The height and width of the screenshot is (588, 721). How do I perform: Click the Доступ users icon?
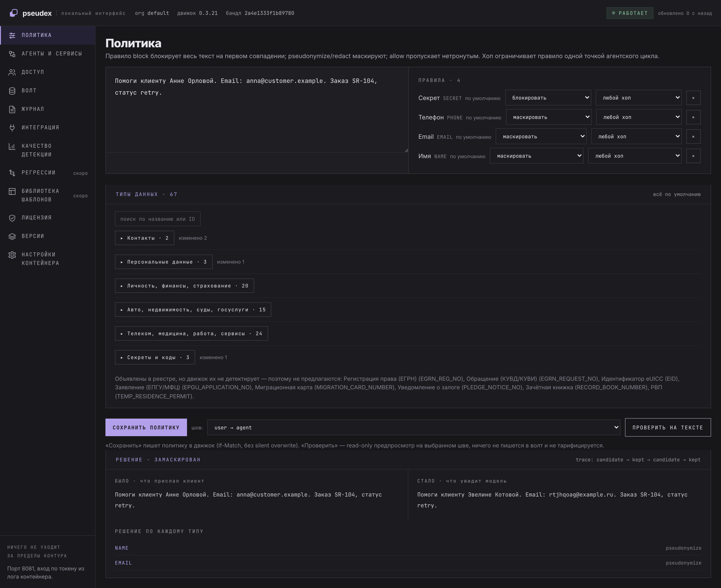pos(12,72)
